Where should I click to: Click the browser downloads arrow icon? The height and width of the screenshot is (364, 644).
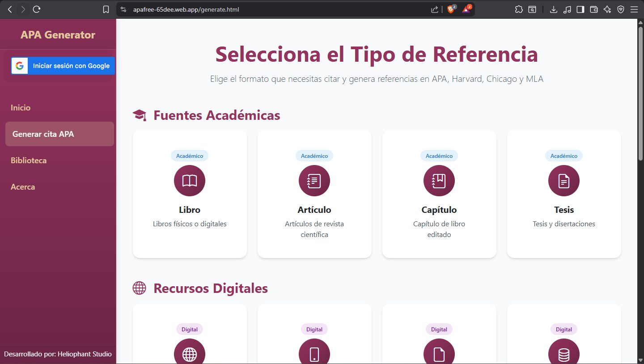point(554,9)
